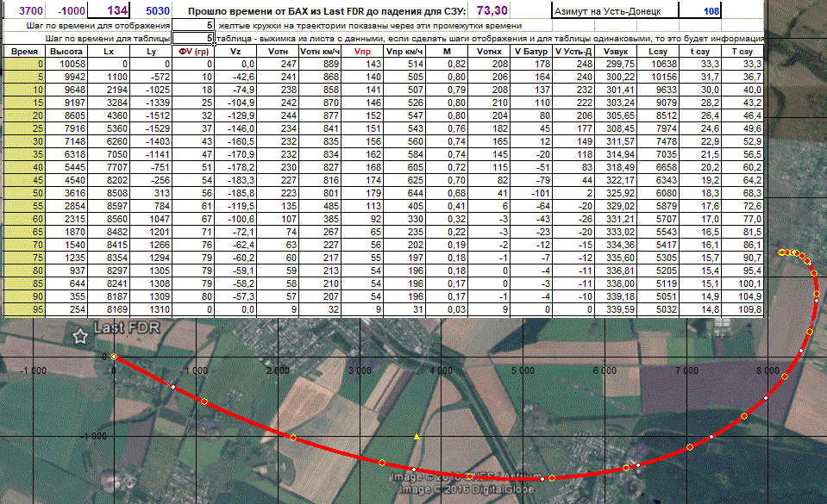Click the 'М' column header
The image size is (827, 504).
[446, 51]
